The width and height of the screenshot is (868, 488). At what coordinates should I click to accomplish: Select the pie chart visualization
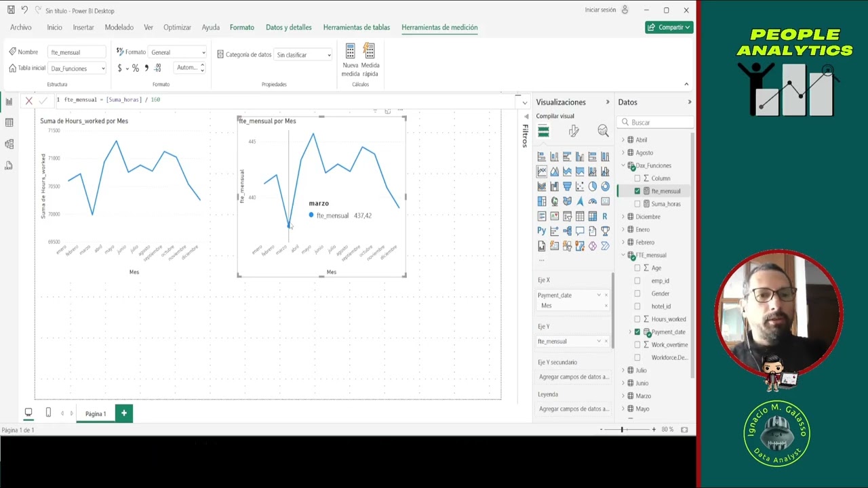593,186
